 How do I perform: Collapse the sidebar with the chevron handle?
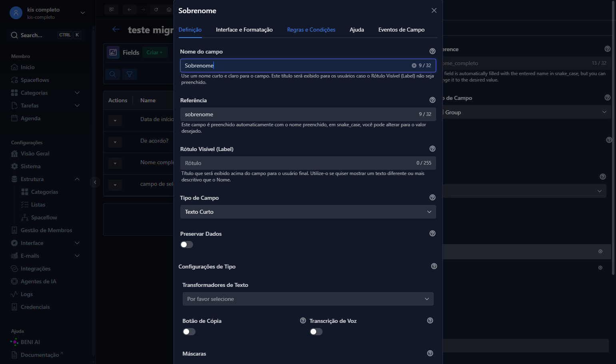tap(95, 182)
